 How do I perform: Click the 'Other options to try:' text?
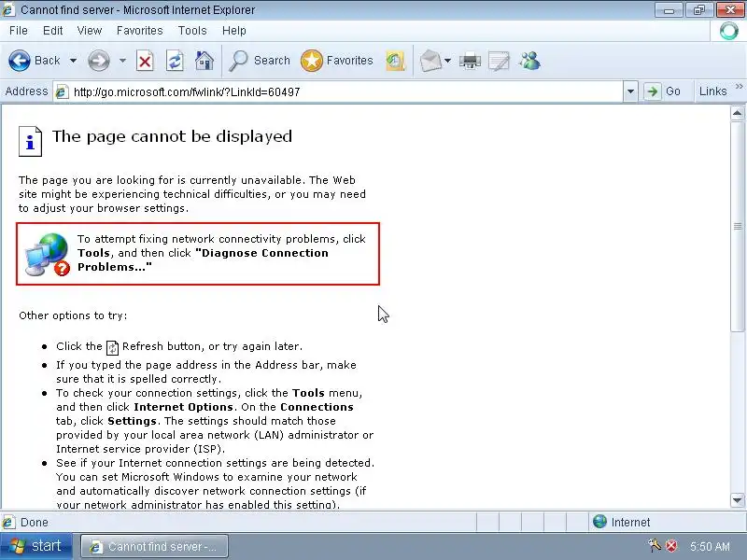[x=73, y=315]
